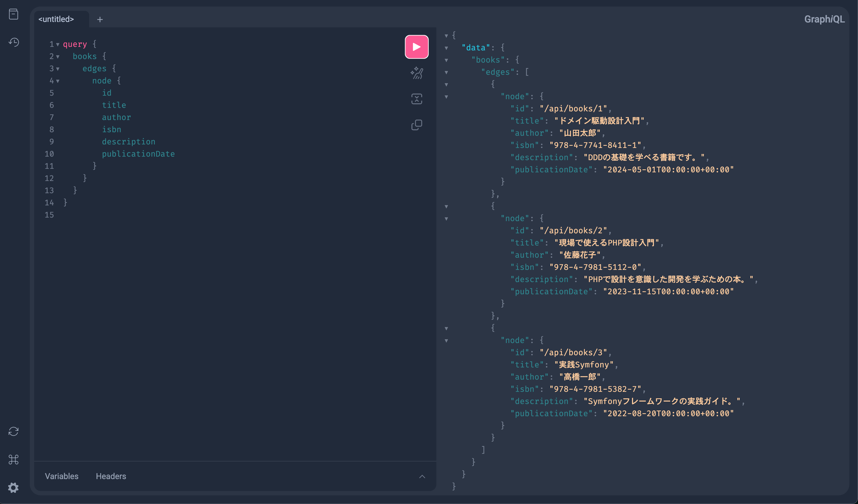Click the "/api/books/2" id value

coord(573,231)
